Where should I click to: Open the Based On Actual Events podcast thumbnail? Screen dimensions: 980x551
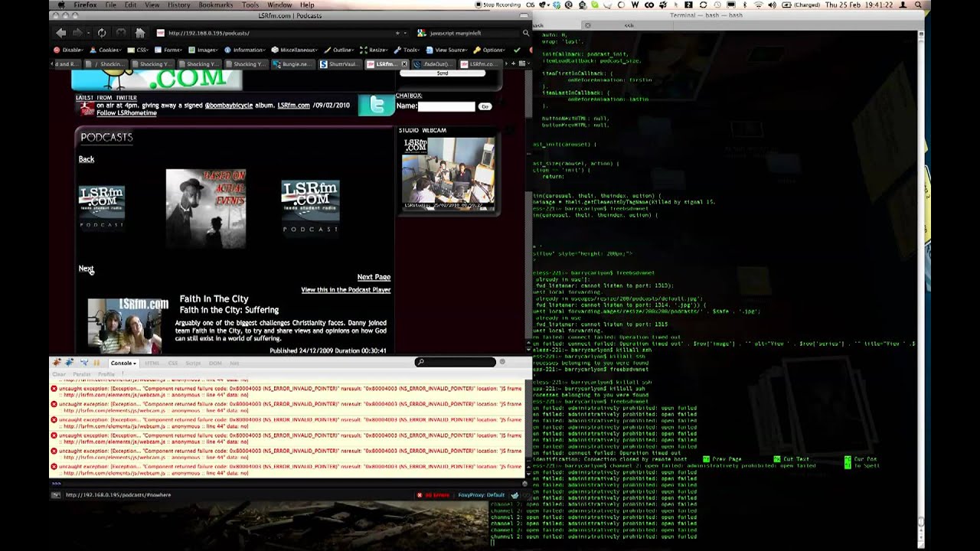point(206,209)
